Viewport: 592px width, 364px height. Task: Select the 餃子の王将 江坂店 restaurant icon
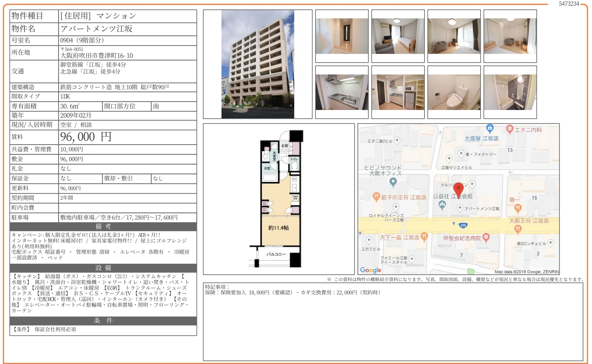tap(376, 196)
